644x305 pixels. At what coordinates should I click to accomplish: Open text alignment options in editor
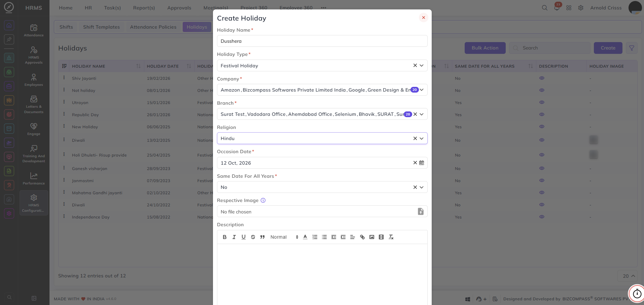(353, 237)
